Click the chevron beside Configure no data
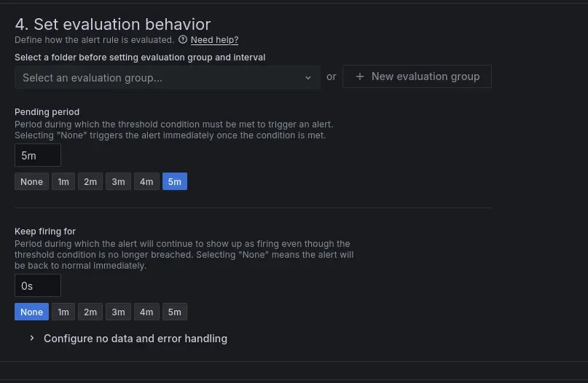 [32, 338]
